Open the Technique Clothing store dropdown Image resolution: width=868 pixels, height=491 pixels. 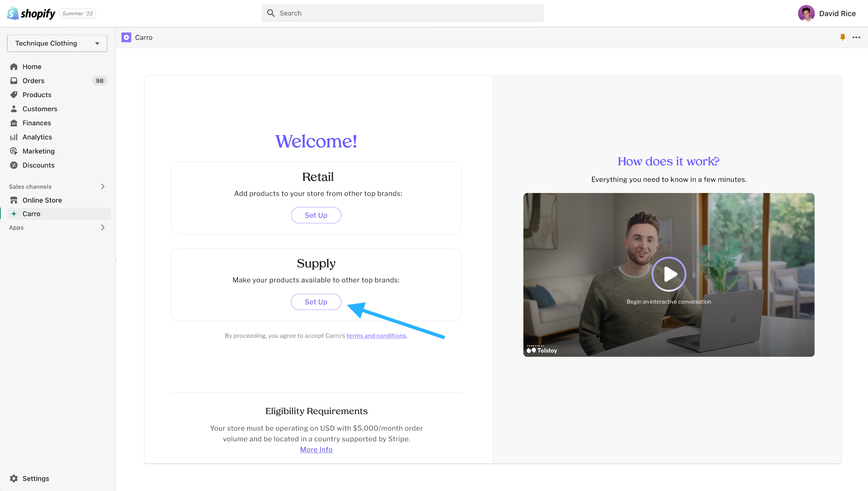(57, 43)
